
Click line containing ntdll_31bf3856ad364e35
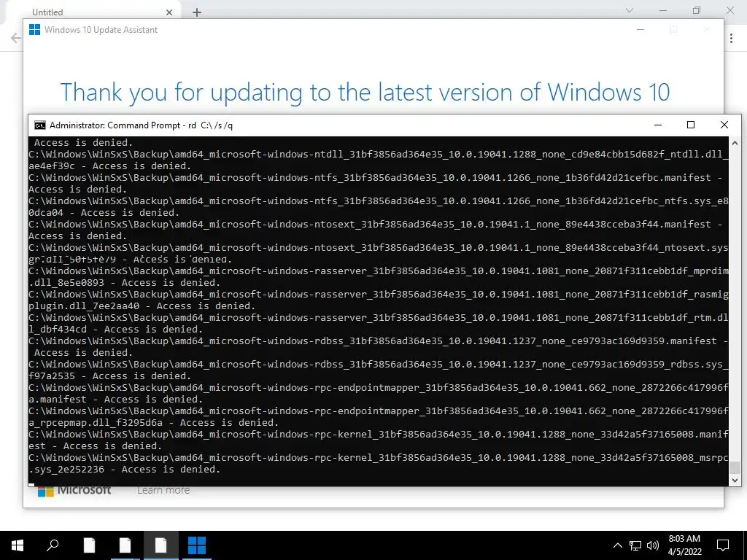pos(379,155)
